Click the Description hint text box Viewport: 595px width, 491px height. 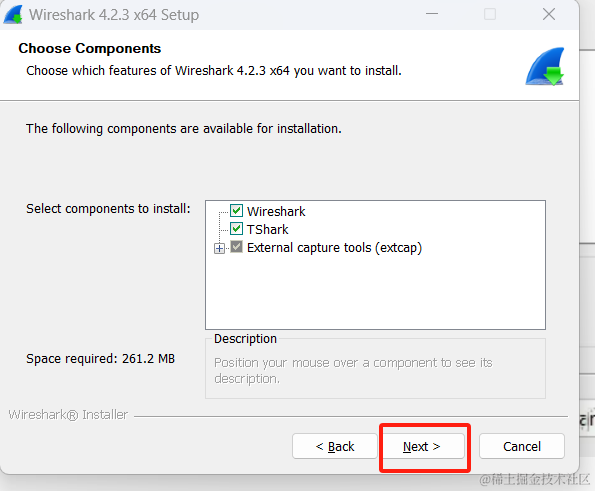[375, 370]
